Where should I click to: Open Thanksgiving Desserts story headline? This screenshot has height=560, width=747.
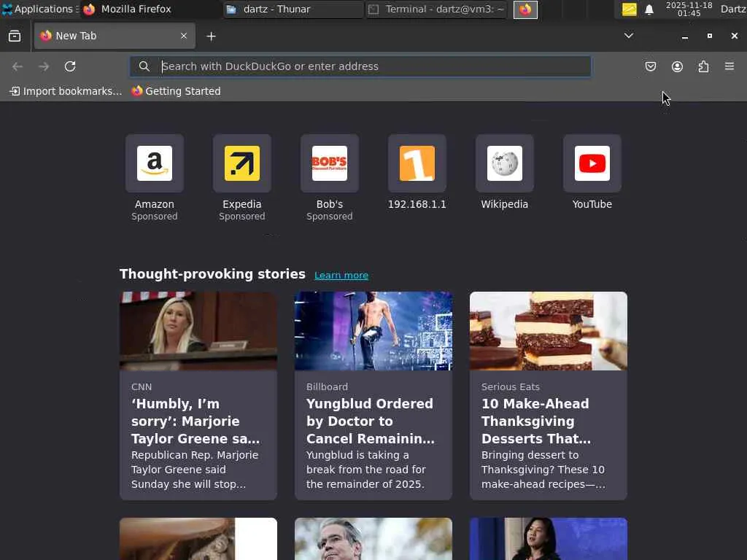click(536, 421)
